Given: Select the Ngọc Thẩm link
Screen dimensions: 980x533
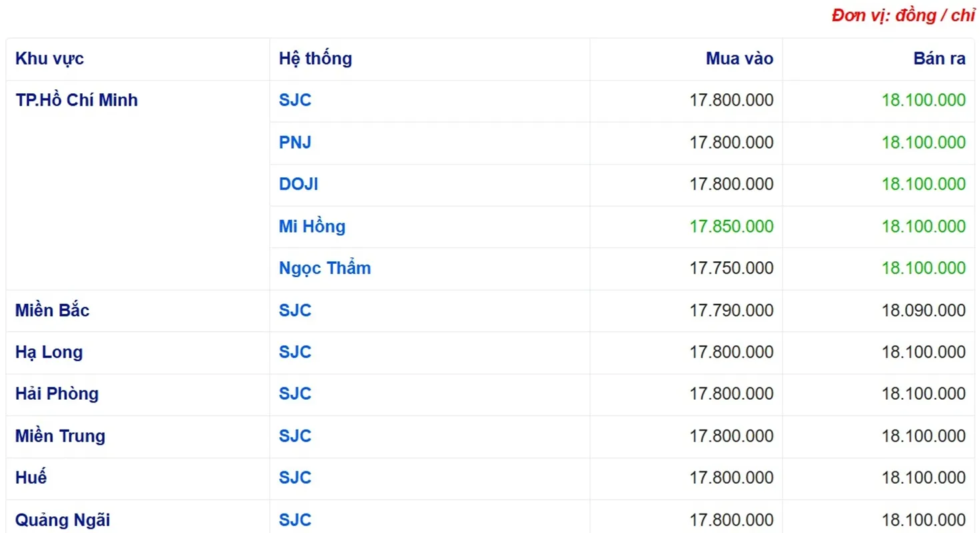Looking at the screenshot, I should [x=325, y=268].
